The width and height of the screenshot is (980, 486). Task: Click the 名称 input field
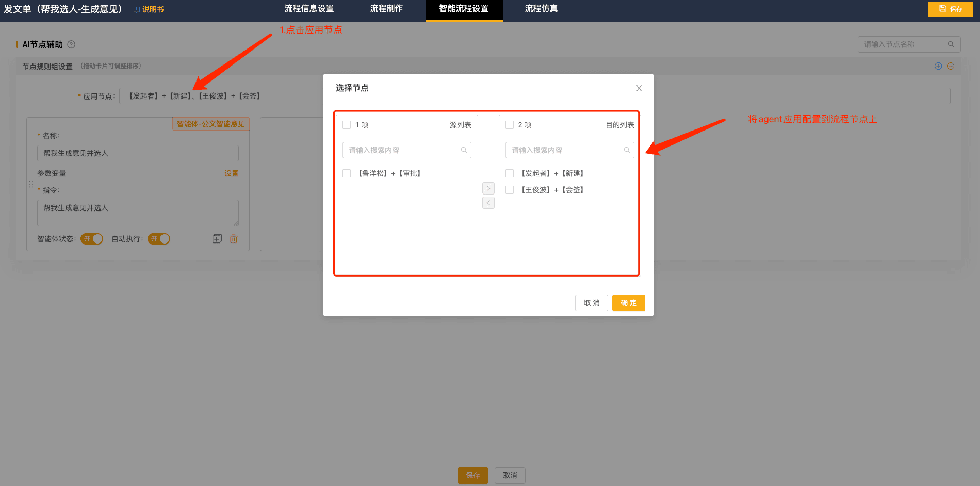click(138, 153)
